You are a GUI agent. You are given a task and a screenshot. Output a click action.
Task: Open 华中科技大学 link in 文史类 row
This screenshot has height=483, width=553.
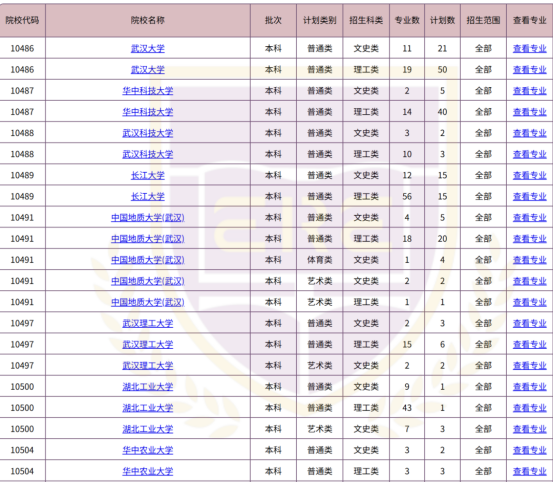pos(148,91)
